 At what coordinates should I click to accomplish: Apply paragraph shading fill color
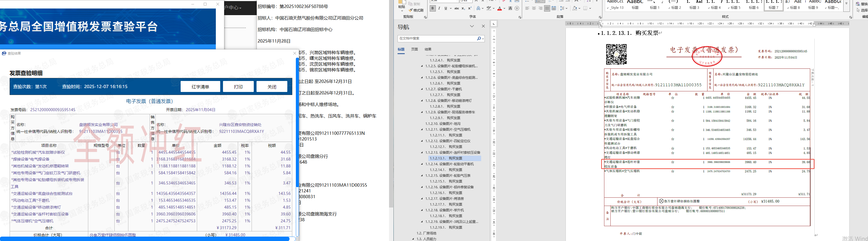point(575,9)
